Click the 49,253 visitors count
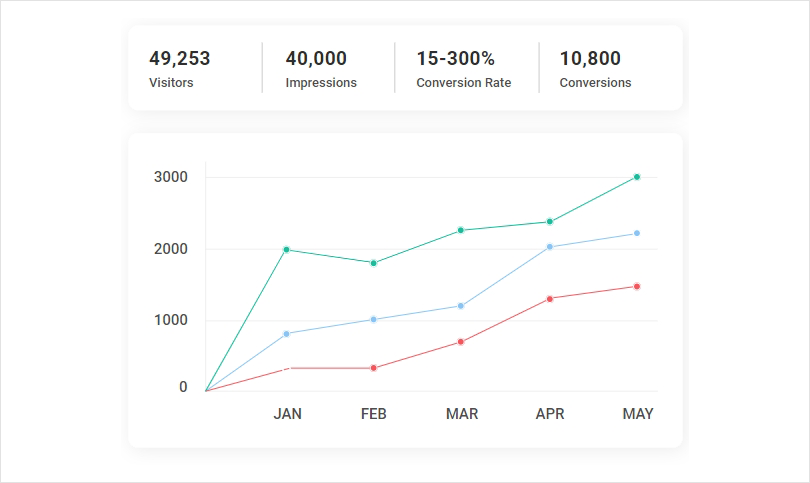810x483 pixels. [179, 58]
